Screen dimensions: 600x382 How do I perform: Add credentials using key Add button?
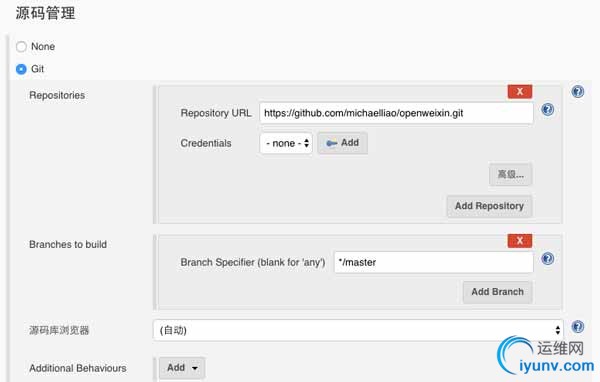342,143
